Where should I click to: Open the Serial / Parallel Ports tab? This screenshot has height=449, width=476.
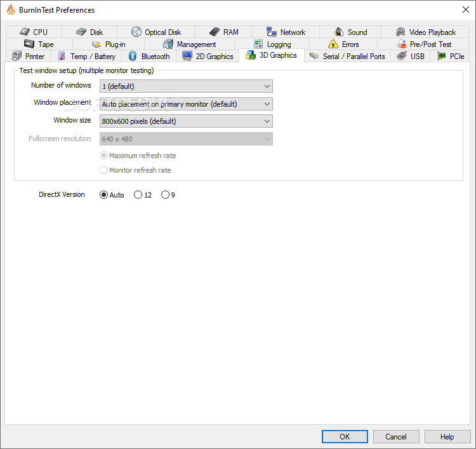tap(347, 56)
